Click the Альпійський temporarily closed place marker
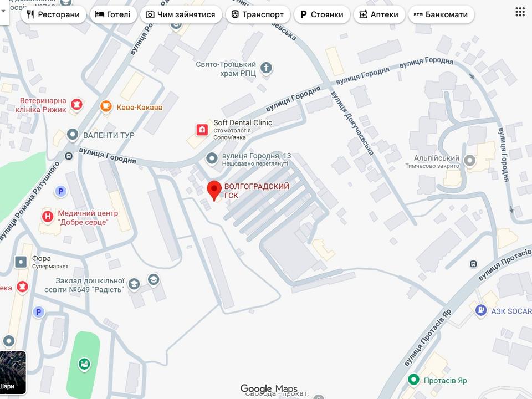 (469, 161)
